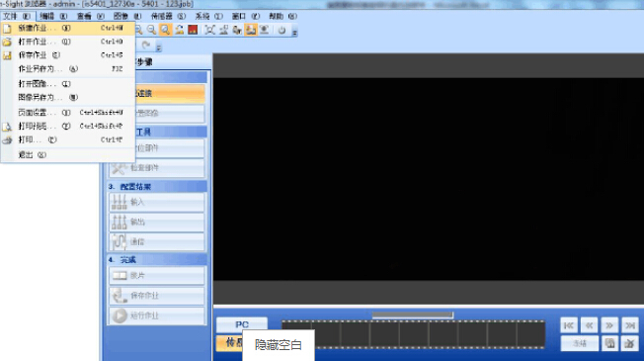
Task: Click the gray slider above the filmstrip
Action: (413, 315)
